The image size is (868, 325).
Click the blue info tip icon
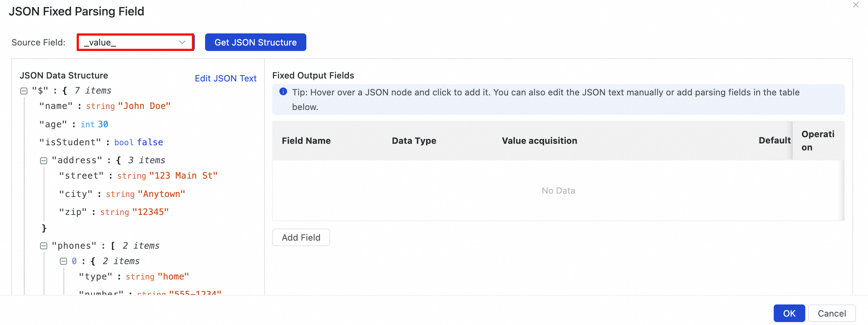(x=283, y=92)
